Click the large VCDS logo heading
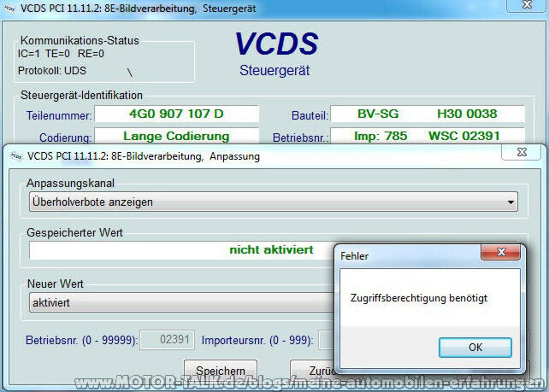This screenshot has height=392, width=549. coord(277,44)
